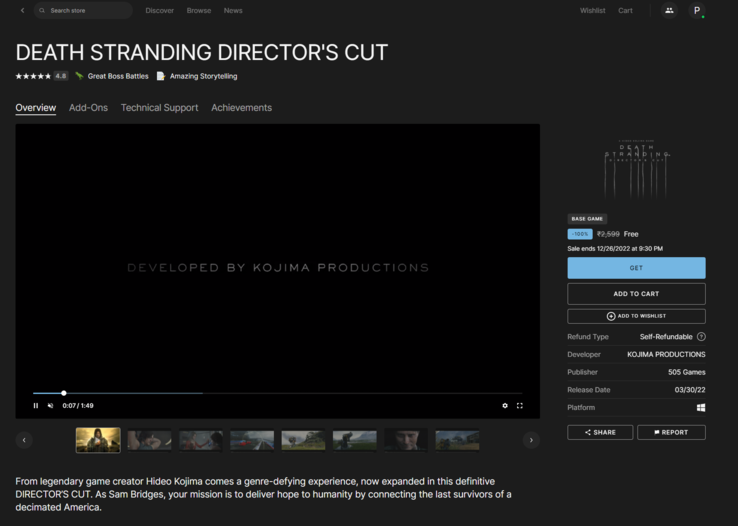The width and height of the screenshot is (738, 526).
Task: Click ADD TO CART button
Action: click(x=636, y=294)
